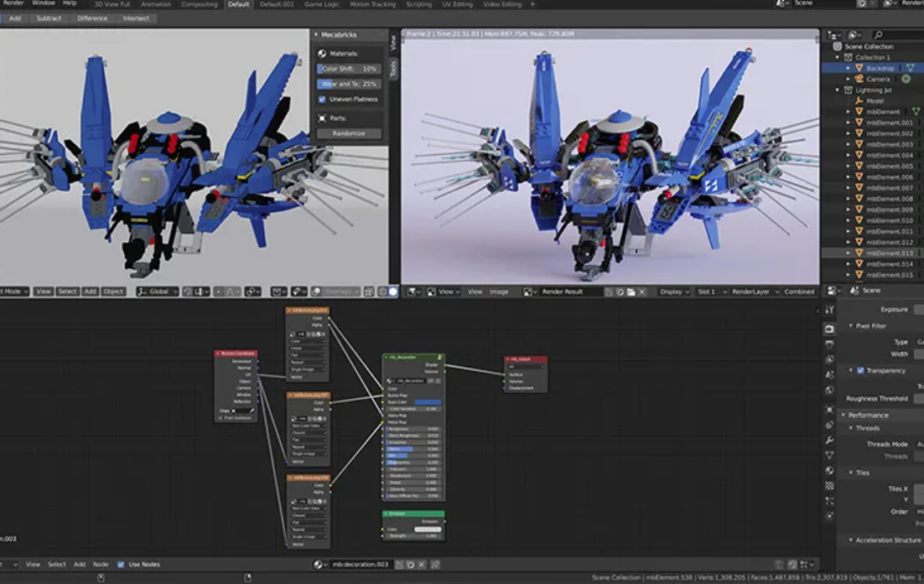Collapse the Lightning Jet collection
This screenshot has width=924, height=584.
click(838, 90)
